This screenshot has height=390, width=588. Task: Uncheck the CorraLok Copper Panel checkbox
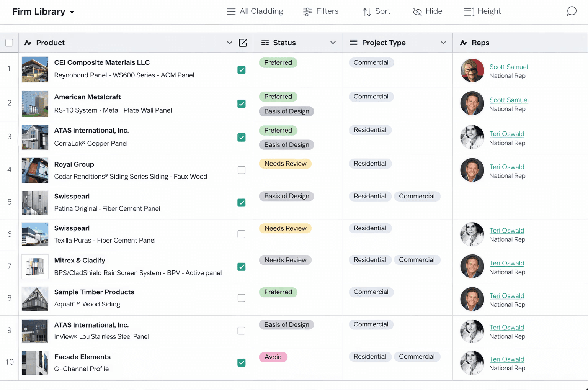(242, 137)
